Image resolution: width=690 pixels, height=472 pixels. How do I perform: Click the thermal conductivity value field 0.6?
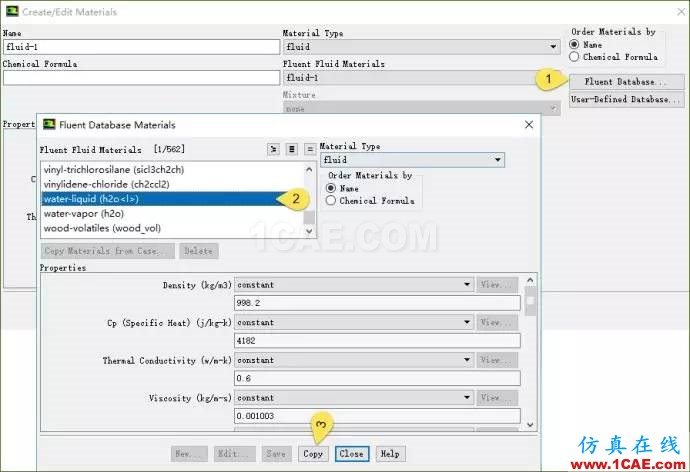[377, 378]
